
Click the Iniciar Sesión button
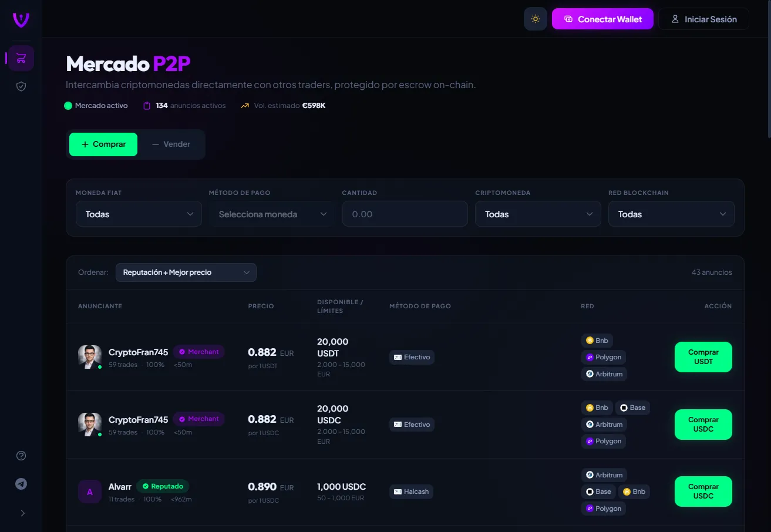(x=703, y=19)
